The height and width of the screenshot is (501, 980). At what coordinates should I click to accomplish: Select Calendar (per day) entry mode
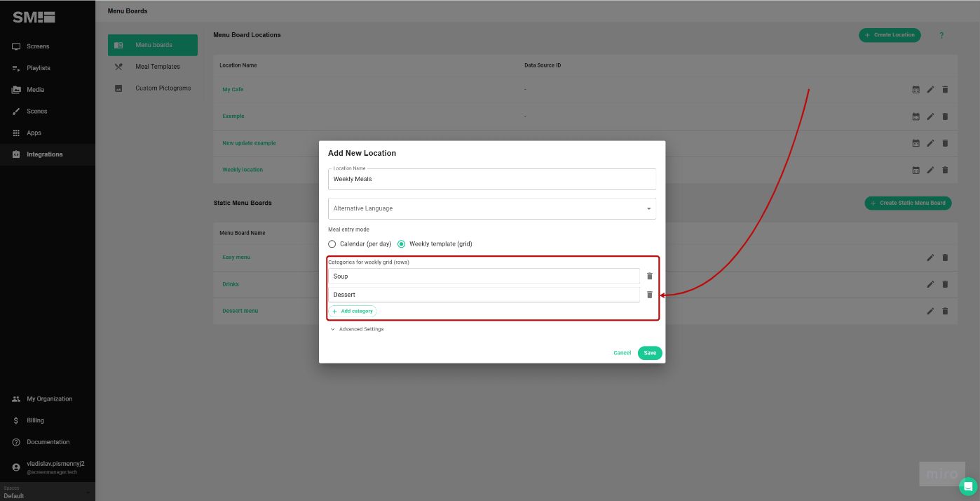point(360,244)
